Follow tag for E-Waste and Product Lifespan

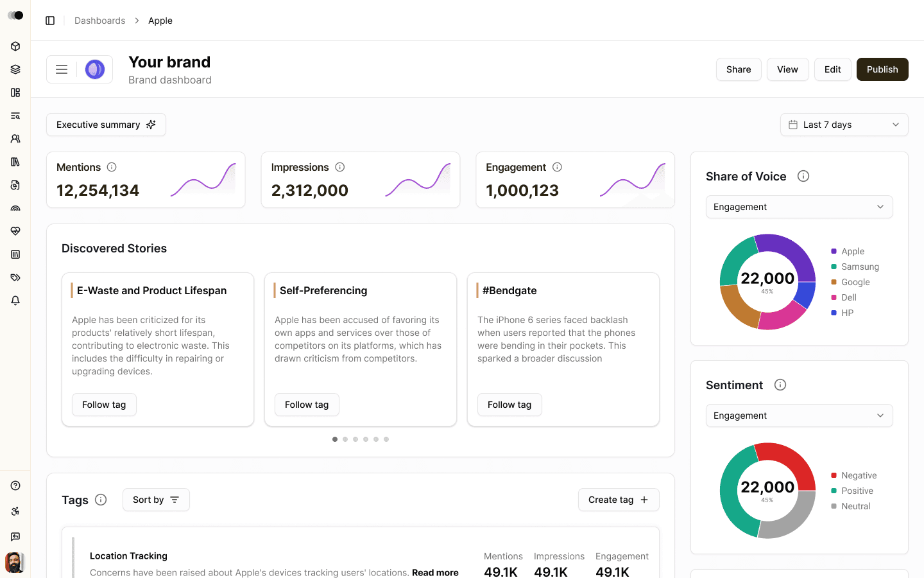click(104, 405)
